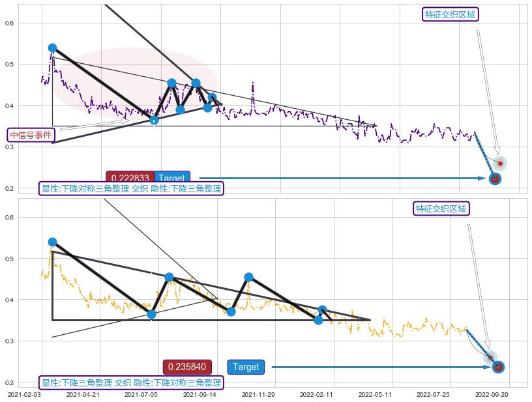
Task: Click the highest blue peak dot in bottom chart
Action: click(52, 242)
